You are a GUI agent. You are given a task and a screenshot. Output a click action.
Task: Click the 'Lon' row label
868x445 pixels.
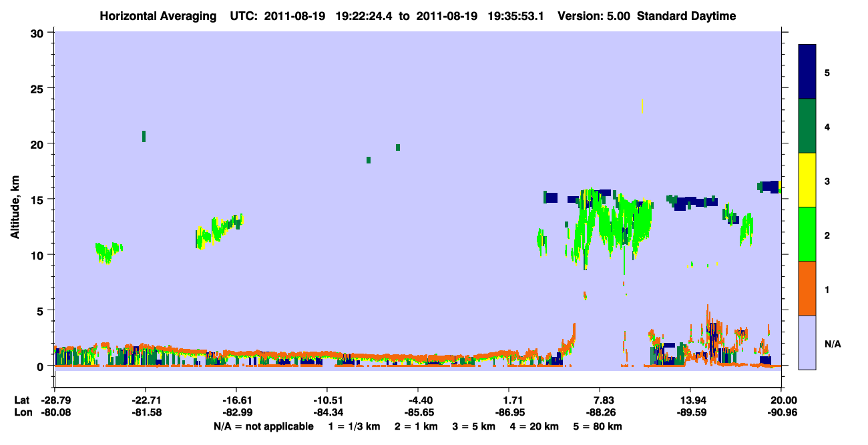[23, 412]
